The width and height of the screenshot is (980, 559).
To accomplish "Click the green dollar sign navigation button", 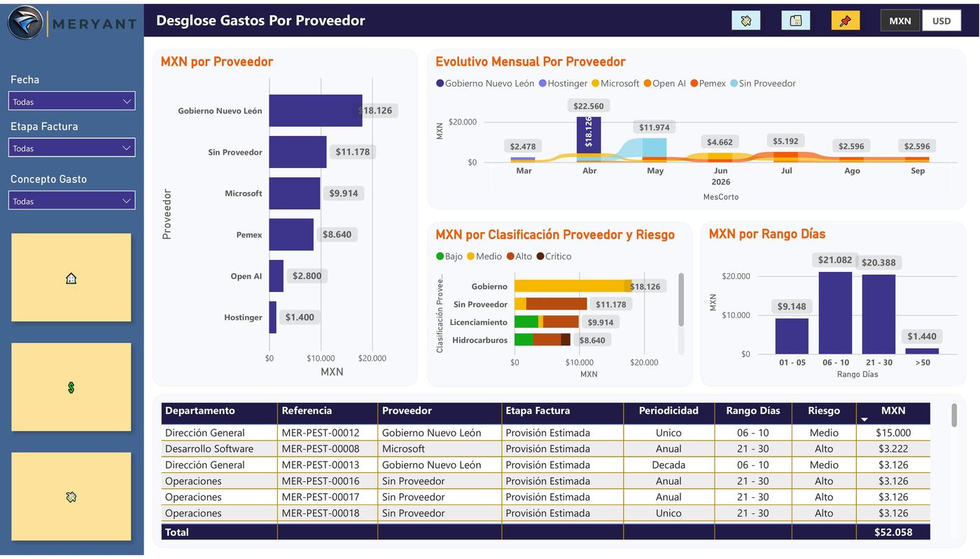I will (71, 387).
